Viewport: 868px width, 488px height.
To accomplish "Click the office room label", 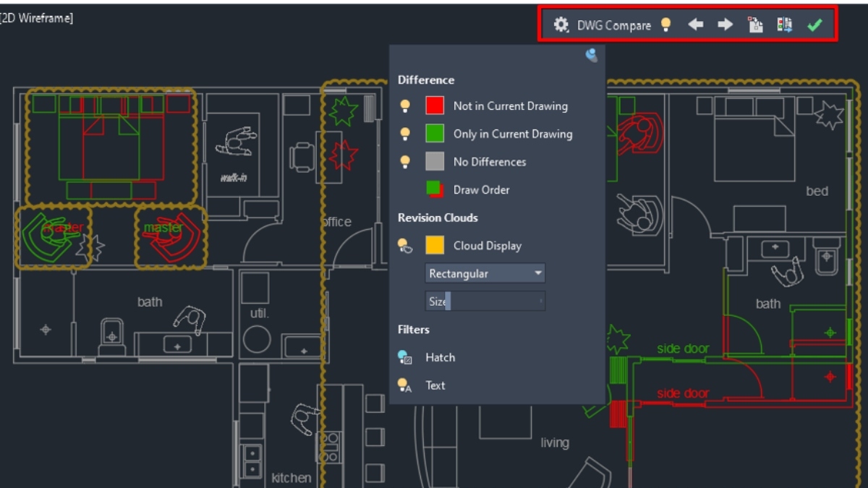I will tap(336, 222).
